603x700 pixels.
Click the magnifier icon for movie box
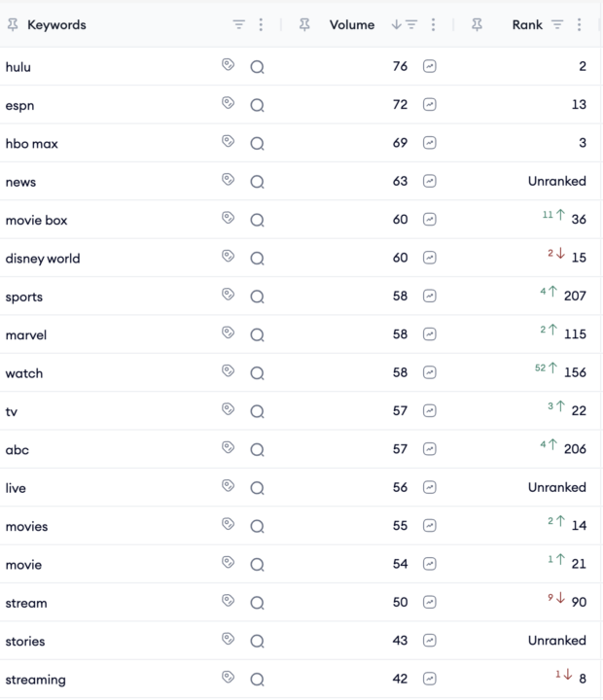(258, 220)
